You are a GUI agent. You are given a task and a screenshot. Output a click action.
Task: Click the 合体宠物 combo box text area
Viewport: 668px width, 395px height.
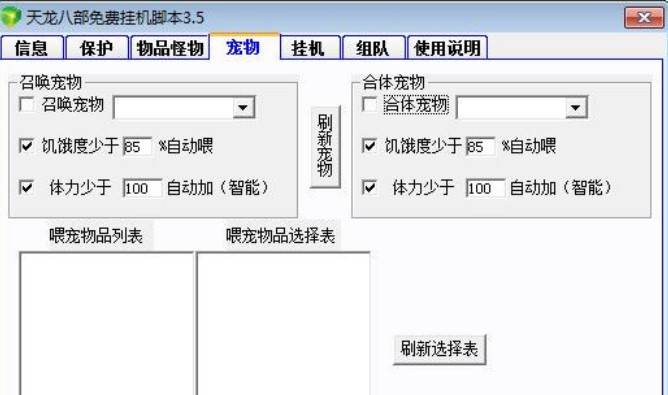[x=511, y=107]
